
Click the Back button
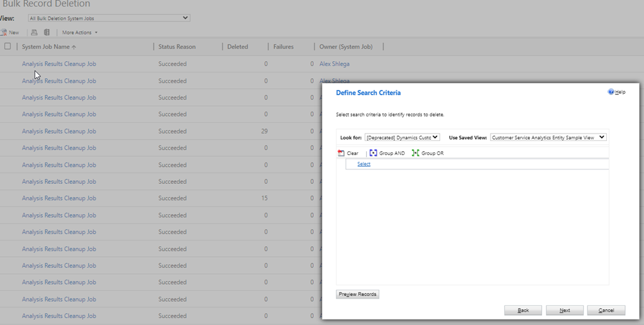point(523,311)
